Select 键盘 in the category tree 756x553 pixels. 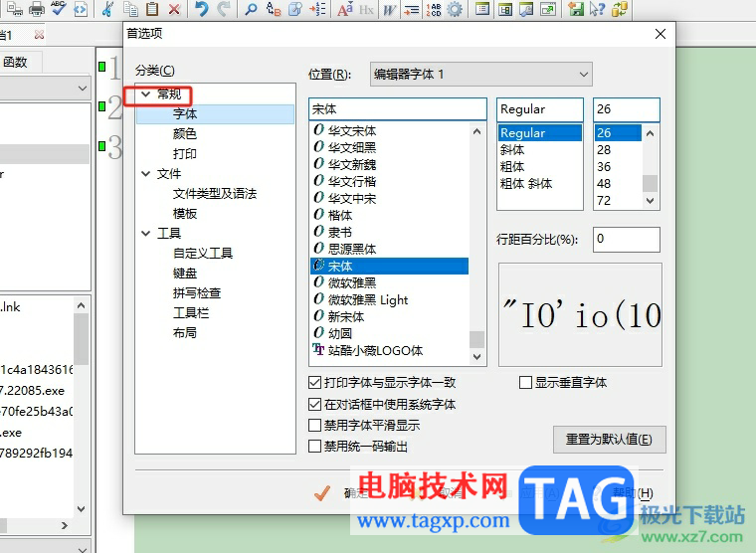pos(185,274)
